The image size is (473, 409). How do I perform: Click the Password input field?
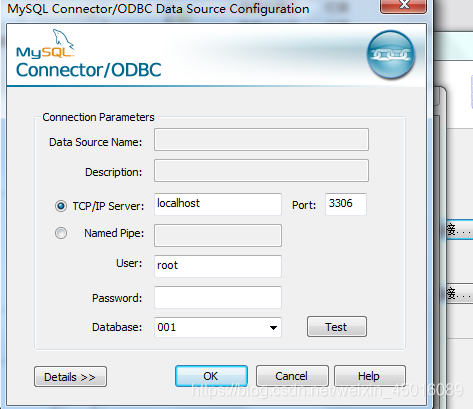[x=218, y=297]
